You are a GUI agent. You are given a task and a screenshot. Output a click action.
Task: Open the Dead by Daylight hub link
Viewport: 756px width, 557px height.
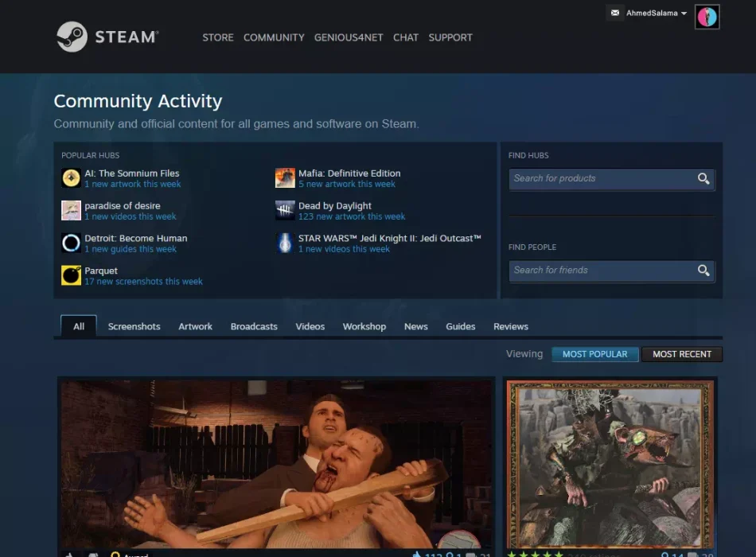334,206
